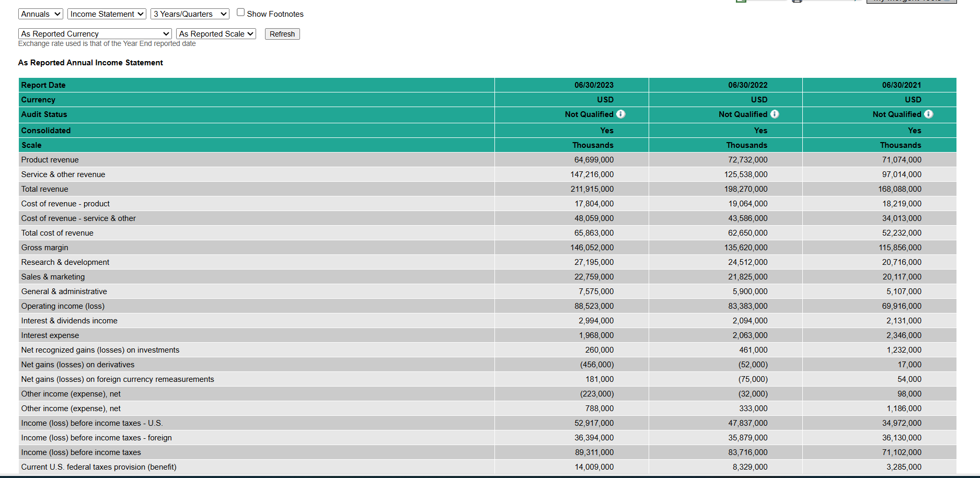Enable the Show Footnotes checkbox

(x=240, y=11)
